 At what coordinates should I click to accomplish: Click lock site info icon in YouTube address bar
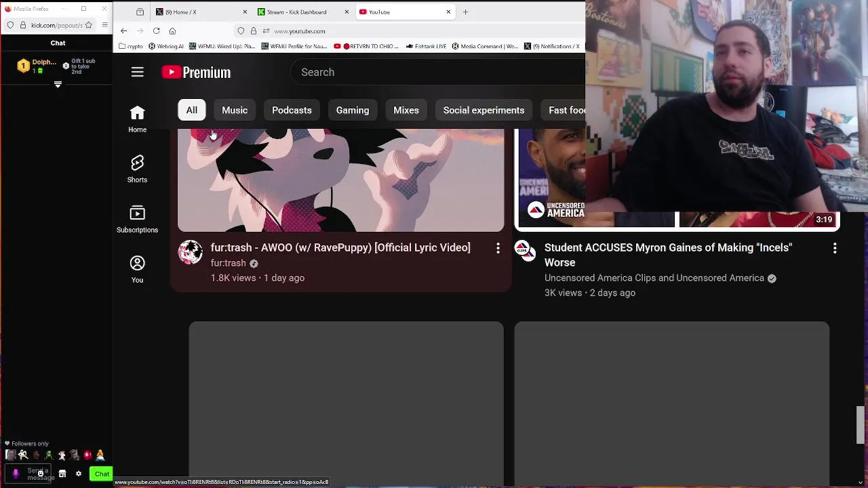[254, 31]
